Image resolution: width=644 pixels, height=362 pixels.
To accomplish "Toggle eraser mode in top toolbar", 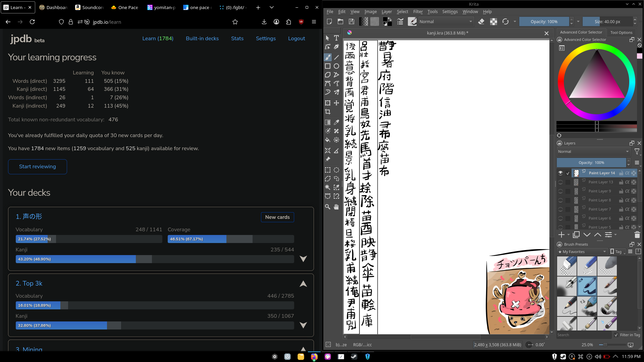I will (x=481, y=21).
